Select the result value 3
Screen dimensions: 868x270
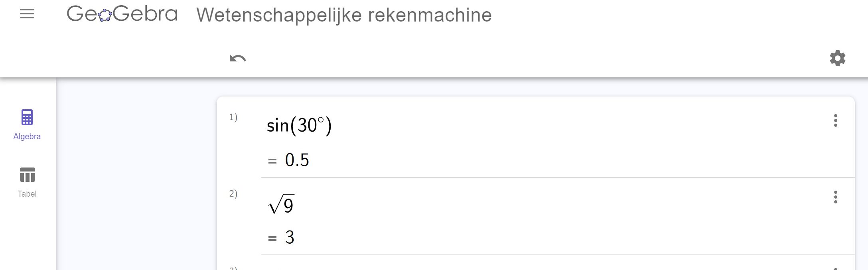pyautogui.click(x=290, y=238)
